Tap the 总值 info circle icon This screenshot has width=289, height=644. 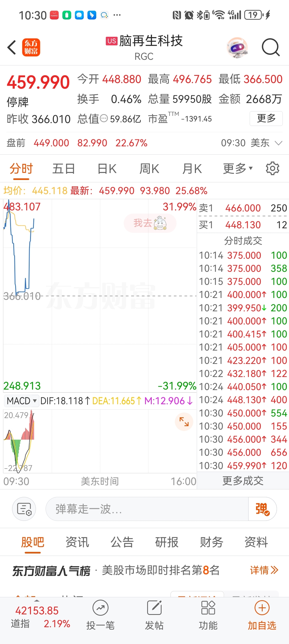pyautogui.click(x=104, y=118)
